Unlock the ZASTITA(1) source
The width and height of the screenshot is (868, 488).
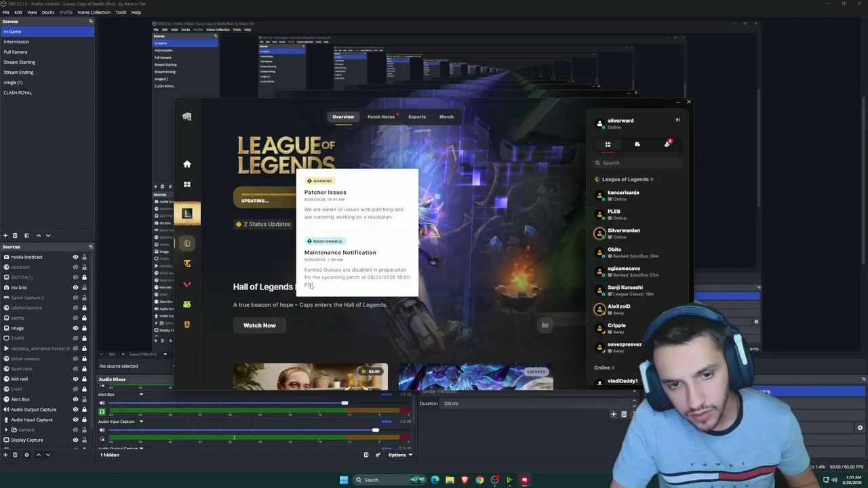pyautogui.click(x=84, y=277)
